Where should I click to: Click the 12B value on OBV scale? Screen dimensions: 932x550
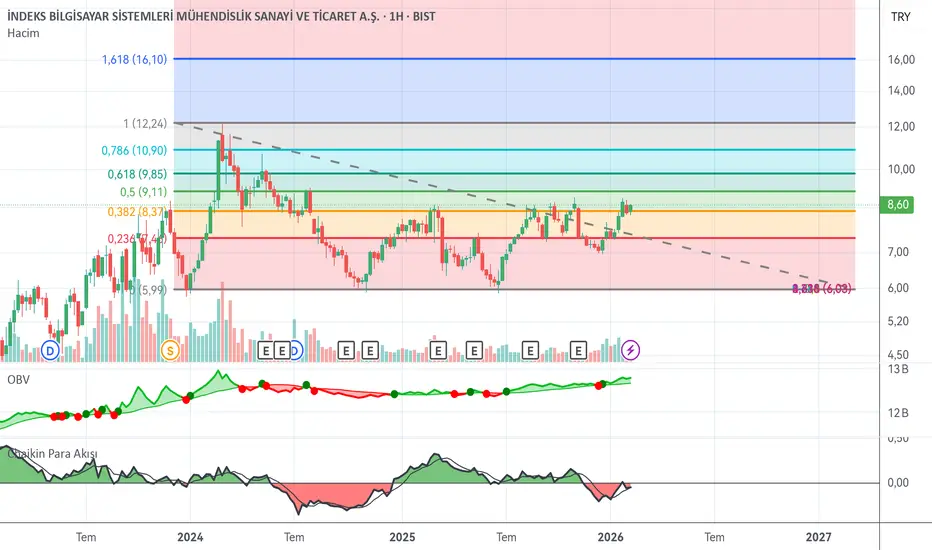pos(898,413)
